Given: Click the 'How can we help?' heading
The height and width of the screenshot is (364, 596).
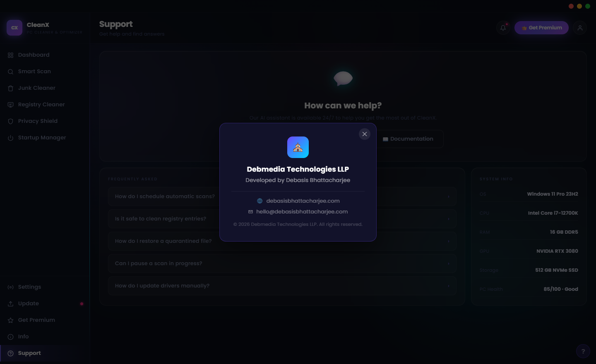Looking at the screenshot, I should (x=343, y=105).
